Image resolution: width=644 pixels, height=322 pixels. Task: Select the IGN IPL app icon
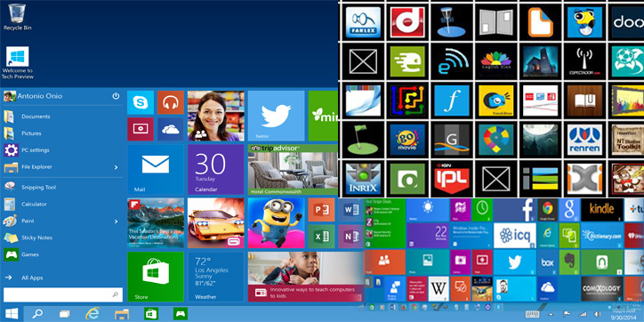tap(452, 179)
